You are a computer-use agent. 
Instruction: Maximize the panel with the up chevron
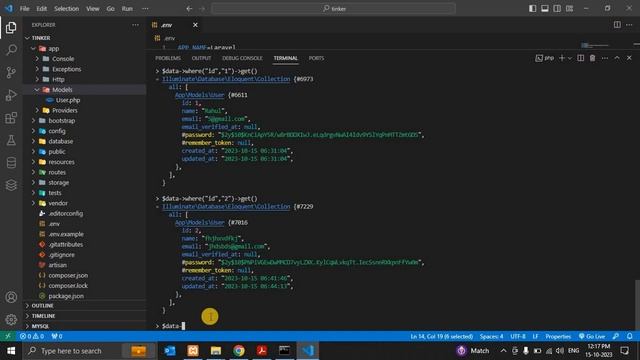(617, 58)
